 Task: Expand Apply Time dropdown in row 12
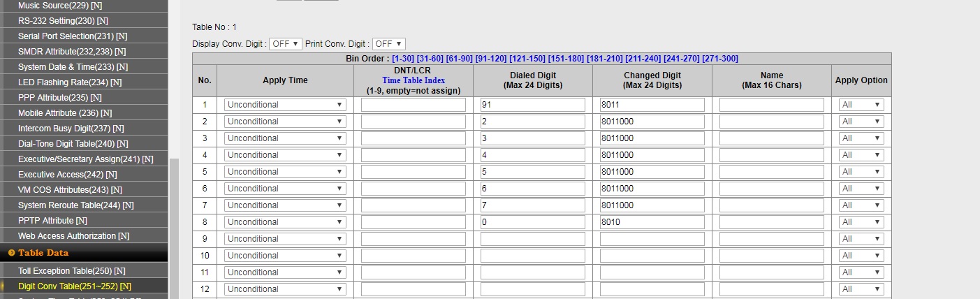[285, 289]
